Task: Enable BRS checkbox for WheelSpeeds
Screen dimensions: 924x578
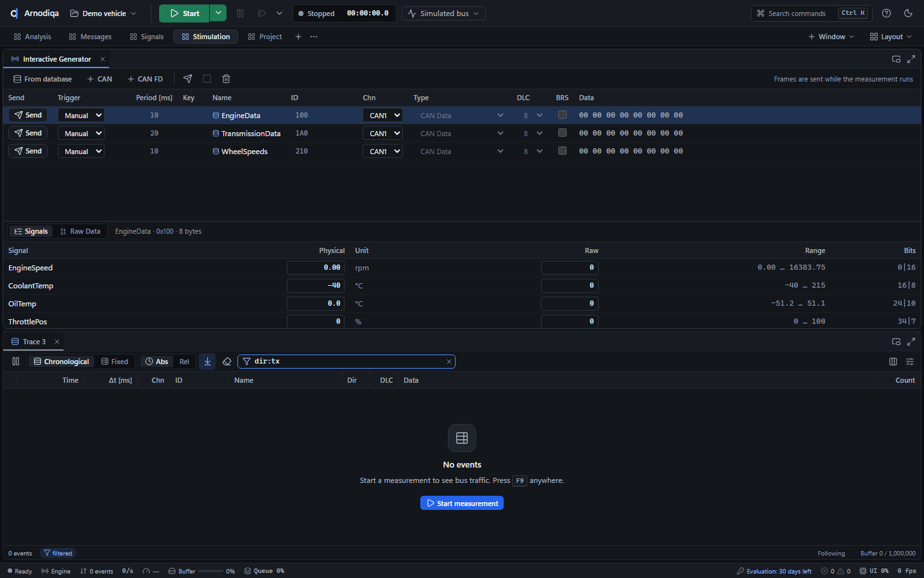Action: tap(562, 151)
